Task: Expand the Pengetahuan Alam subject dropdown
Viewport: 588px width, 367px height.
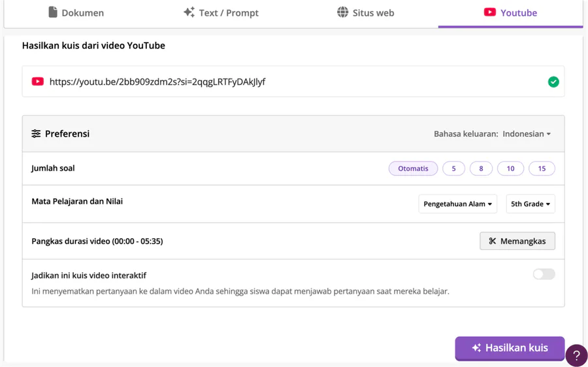Action: (457, 204)
